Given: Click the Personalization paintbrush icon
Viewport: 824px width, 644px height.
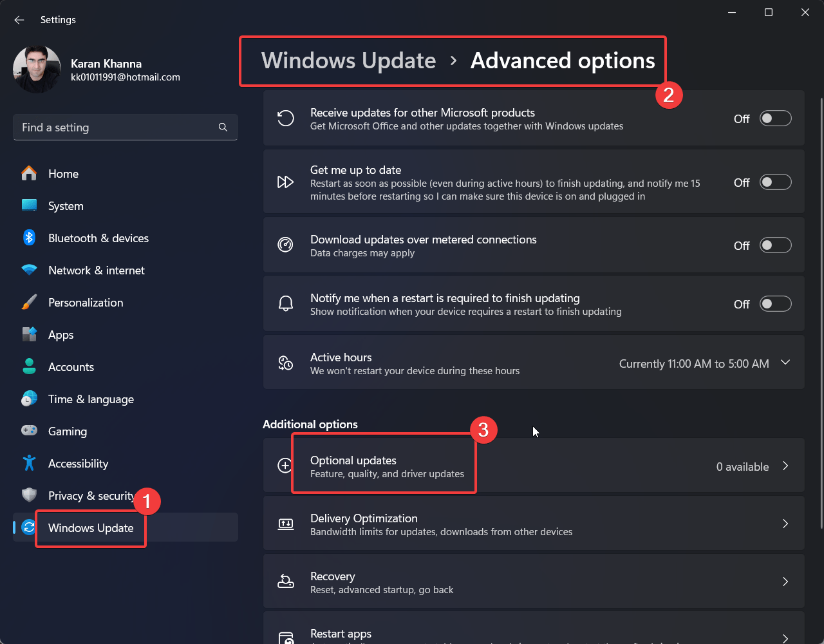Looking at the screenshot, I should point(29,303).
